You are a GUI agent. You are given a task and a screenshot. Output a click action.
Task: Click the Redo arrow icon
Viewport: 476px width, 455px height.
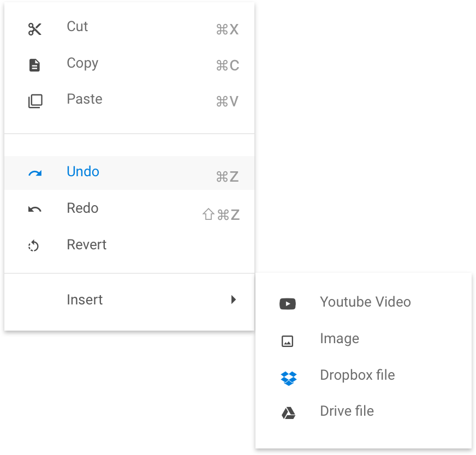(x=34, y=209)
